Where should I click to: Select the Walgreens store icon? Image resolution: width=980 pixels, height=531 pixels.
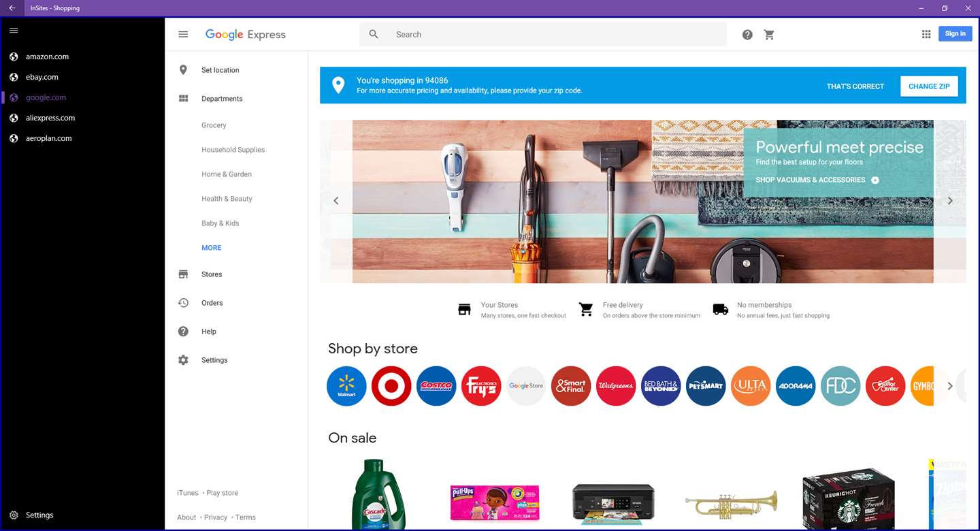(x=616, y=386)
